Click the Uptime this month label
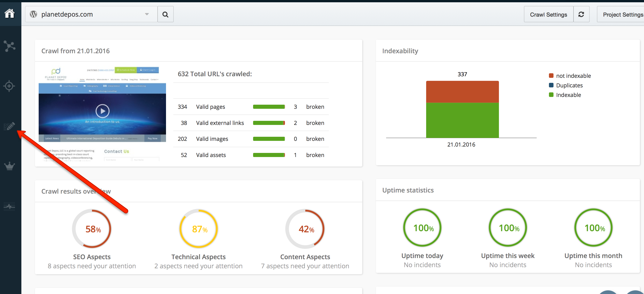 [593, 256]
